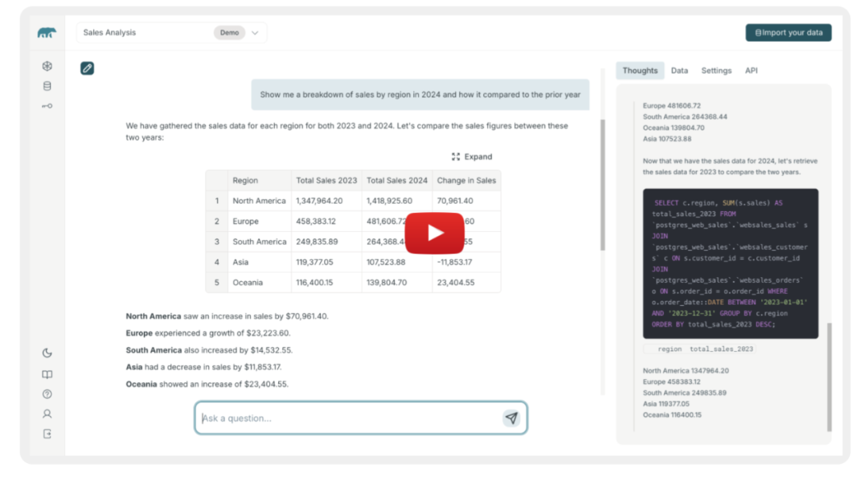Click the -11,853.17 cell

pos(467,262)
